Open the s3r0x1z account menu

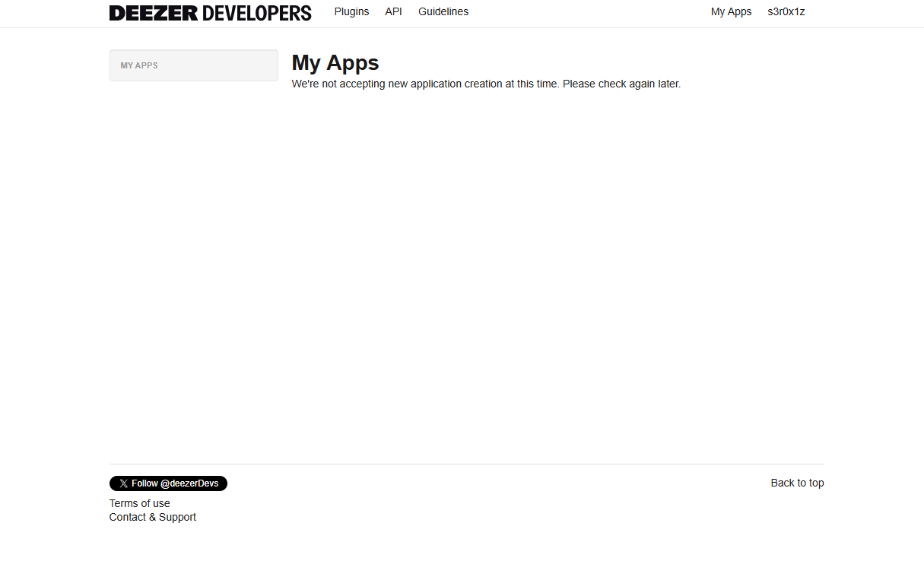pyautogui.click(x=786, y=11)
